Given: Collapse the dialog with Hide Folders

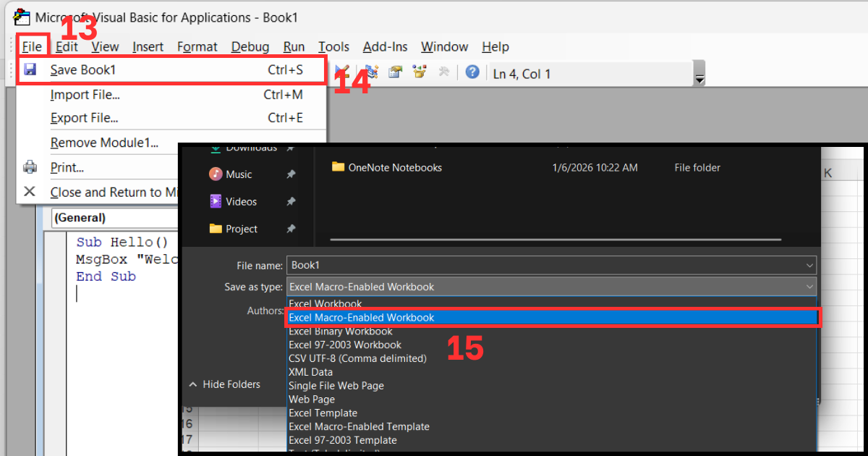Looking at the screenshot, I should click(x=224, y=384).
